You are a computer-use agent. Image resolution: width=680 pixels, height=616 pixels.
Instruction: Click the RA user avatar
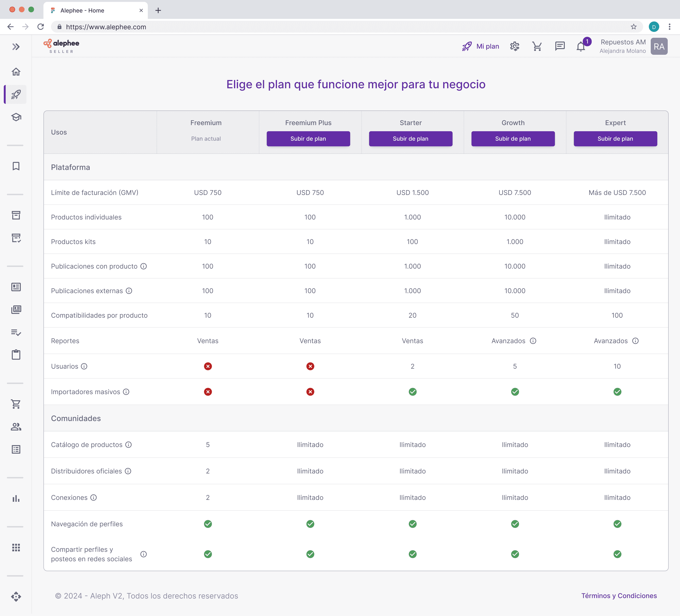[659, 46]
